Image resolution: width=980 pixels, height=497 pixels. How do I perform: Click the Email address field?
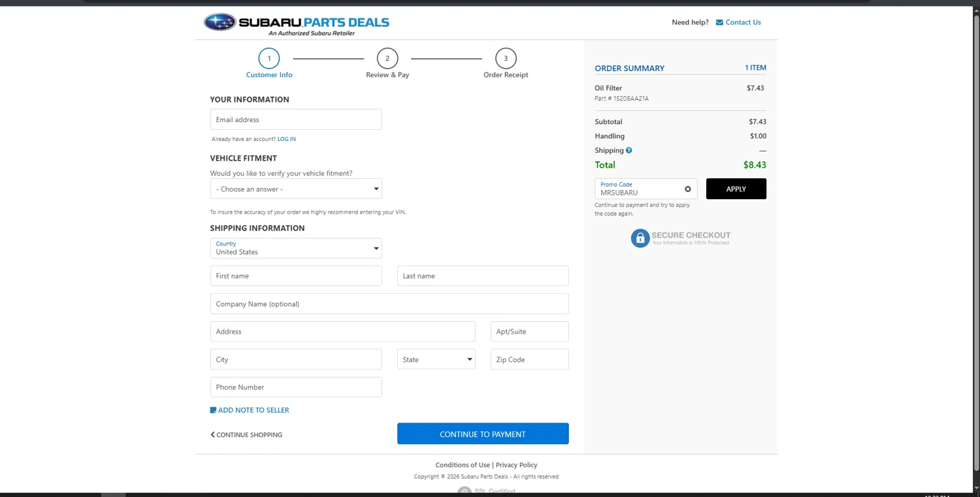(296, 120)
